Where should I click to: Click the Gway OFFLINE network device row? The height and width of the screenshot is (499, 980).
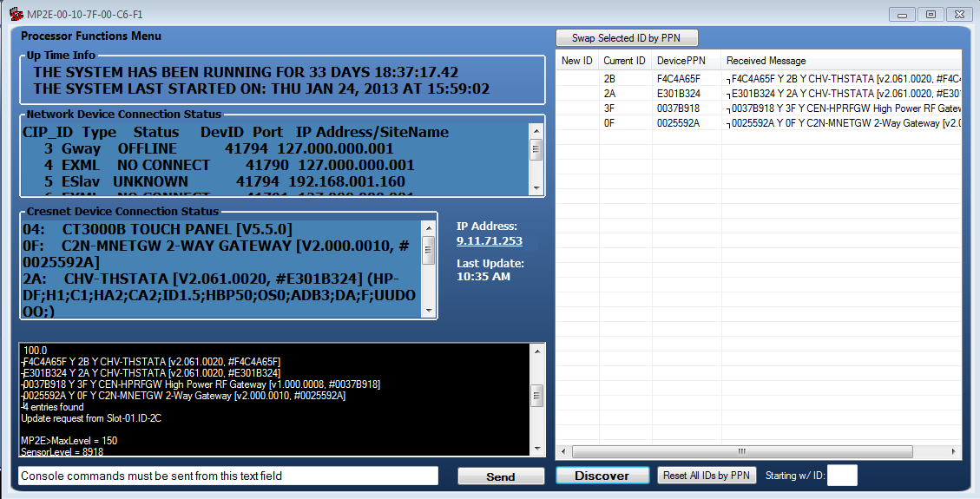(x=219, y=149)
